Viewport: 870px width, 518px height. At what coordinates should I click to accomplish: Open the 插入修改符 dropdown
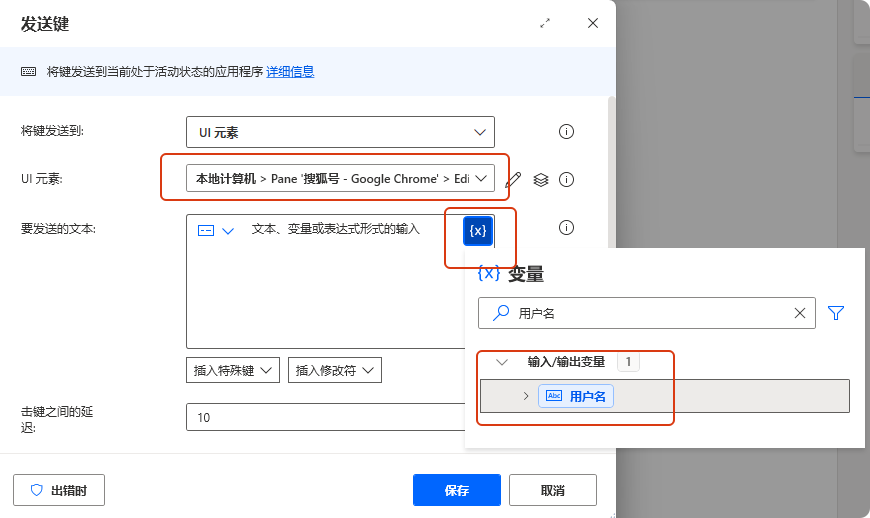click(335, 370)
